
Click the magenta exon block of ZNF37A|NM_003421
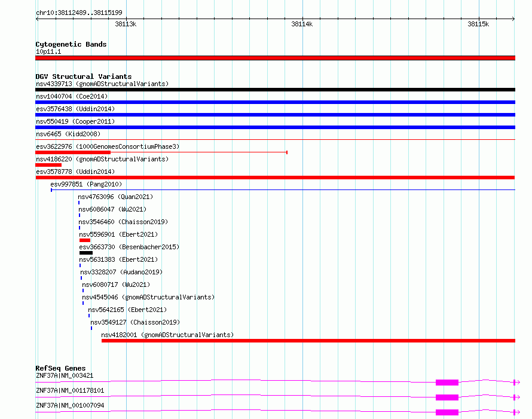447,383
